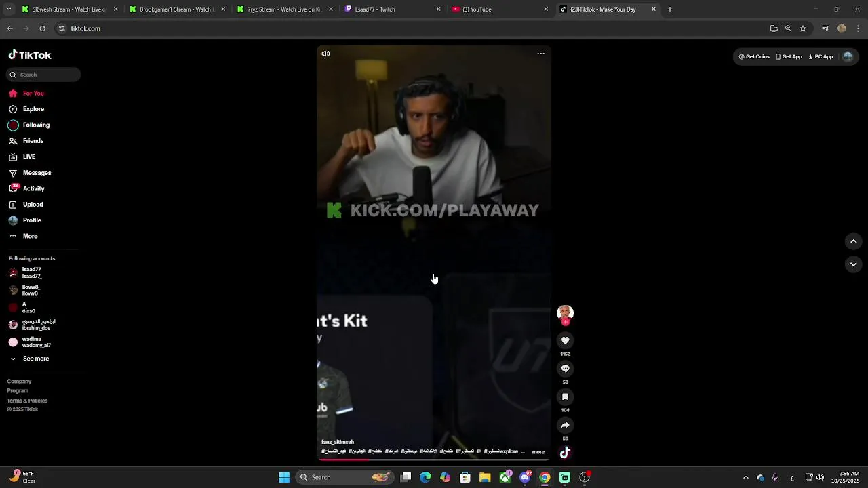Open fanz_altimsah creator username
This screenshot has width=868, height=488.
click(338, 442)
